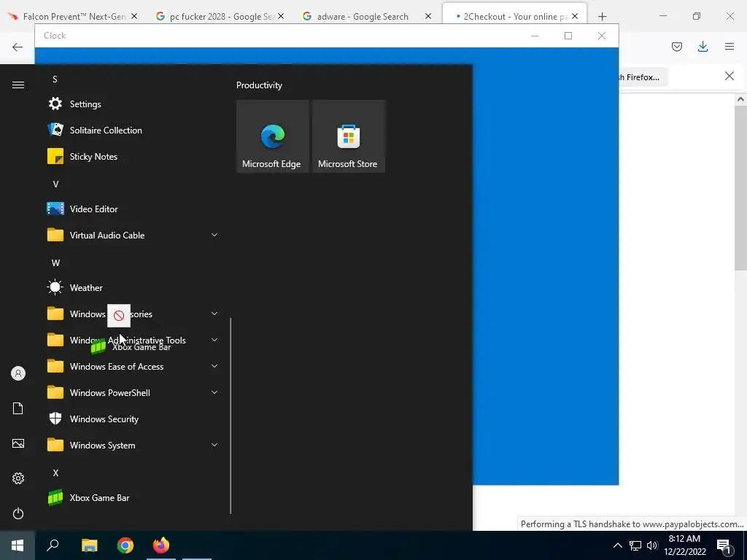The image size is (747, 560).
Task: Maximize the Clock window
Action: tap(568, 36)
